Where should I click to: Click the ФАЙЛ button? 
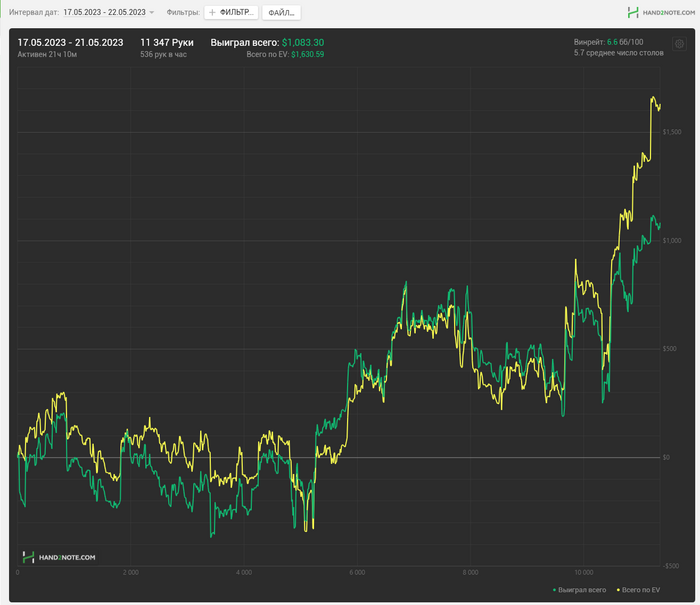(x=281, y=13)
